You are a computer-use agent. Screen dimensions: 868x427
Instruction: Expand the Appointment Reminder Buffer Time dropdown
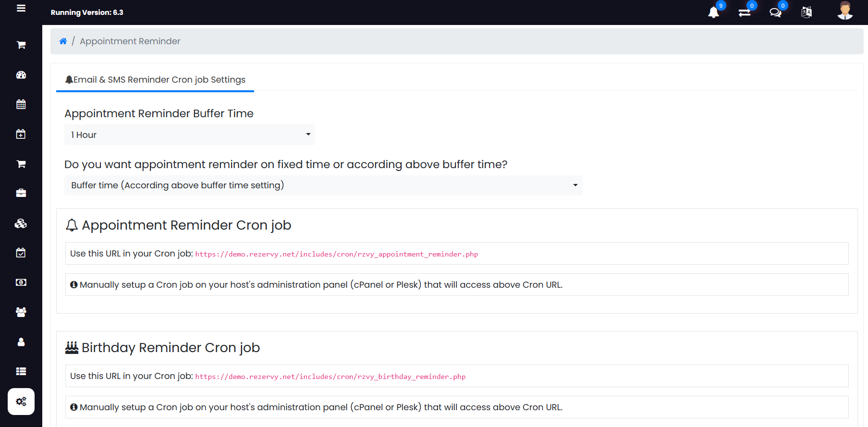point(189,135)
